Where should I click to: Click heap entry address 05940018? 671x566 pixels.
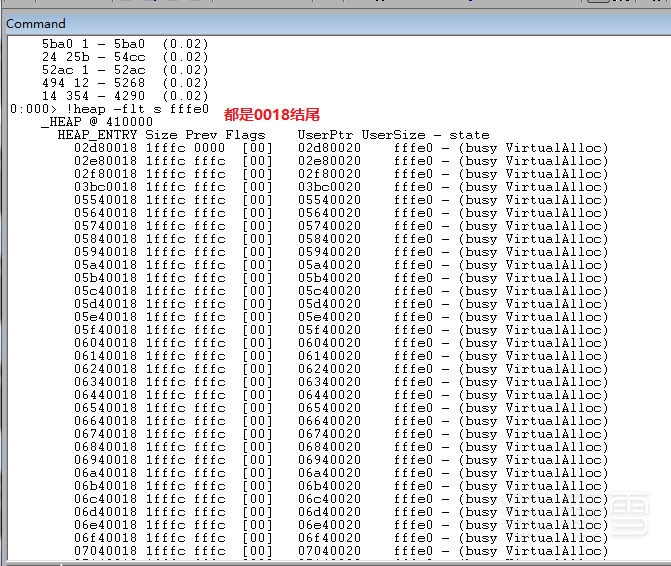point(105,252)
